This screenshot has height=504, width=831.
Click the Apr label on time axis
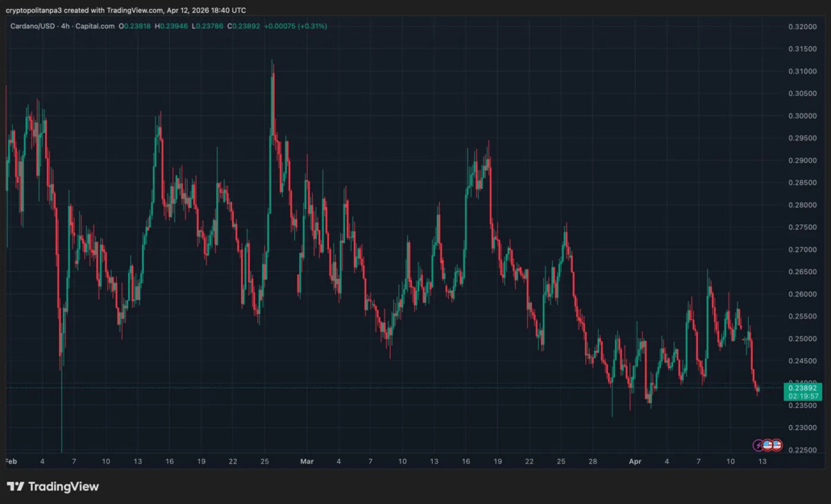pos(636,461)
